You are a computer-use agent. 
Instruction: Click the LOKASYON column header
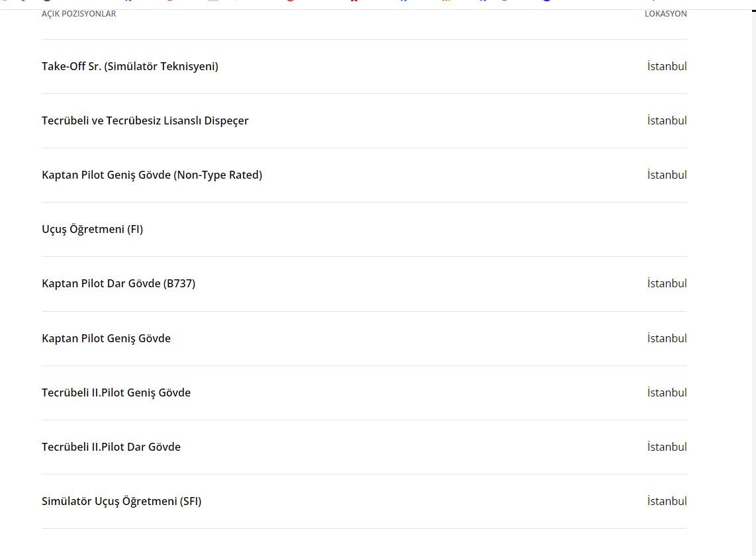pyautogui.click(x=665, y=14)
